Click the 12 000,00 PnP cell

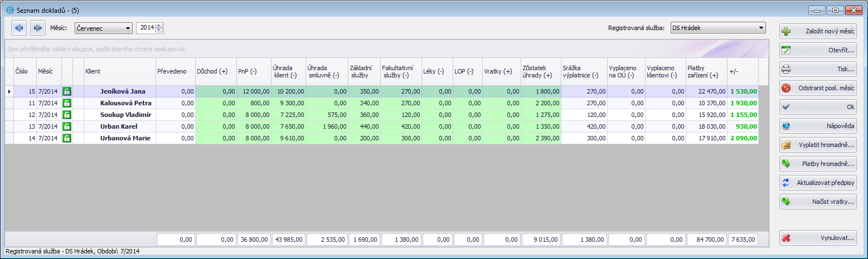pyautogui.click(x=254, y=91)
